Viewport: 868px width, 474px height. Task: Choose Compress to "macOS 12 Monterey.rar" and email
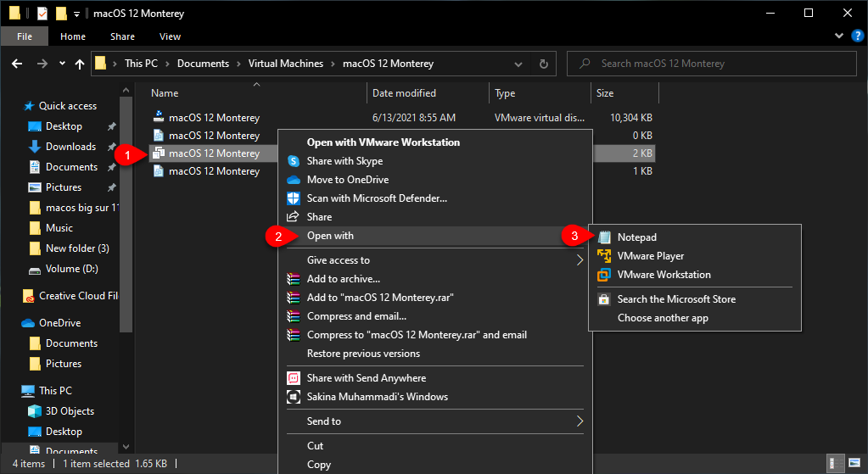pyautogui.click(x=417, y=335)
